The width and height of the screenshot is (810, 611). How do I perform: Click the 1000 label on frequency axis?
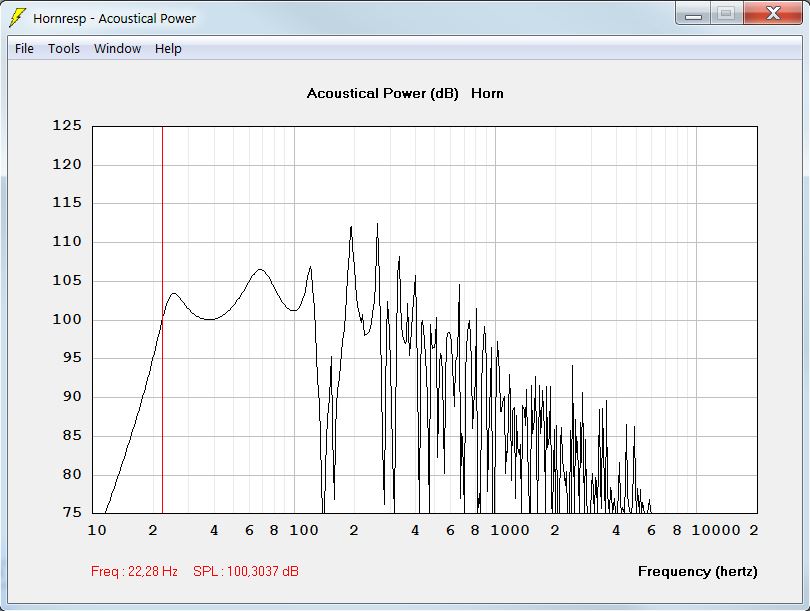coord(510,530)
